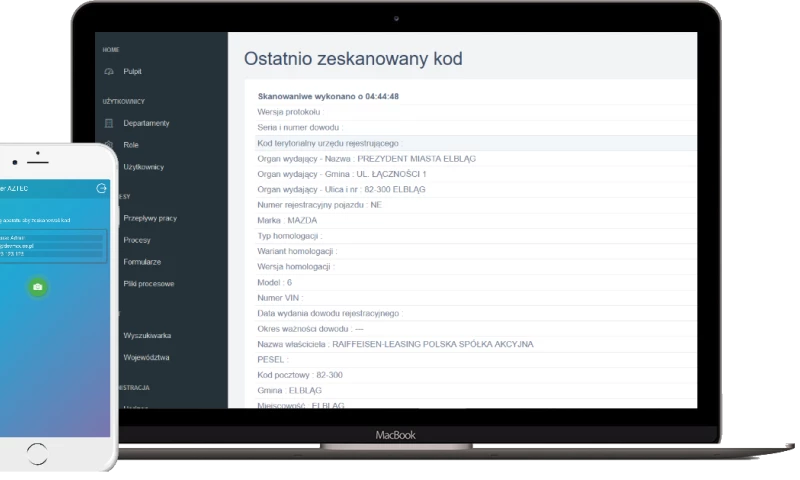Go to Użytkownicy menu item
The width and height of the screenshot is (800, 480).
pyautogui.click(x=143, y=167)
